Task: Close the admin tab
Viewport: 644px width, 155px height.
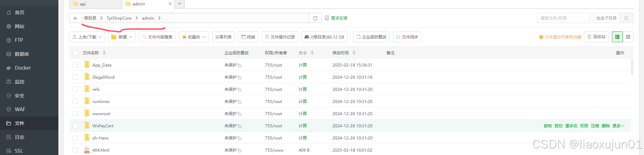Action: [x=170, y=4]
